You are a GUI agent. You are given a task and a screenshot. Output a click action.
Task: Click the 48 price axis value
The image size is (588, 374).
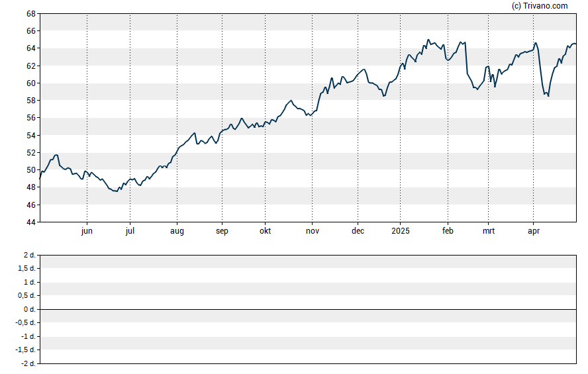(x=30, y=187)
